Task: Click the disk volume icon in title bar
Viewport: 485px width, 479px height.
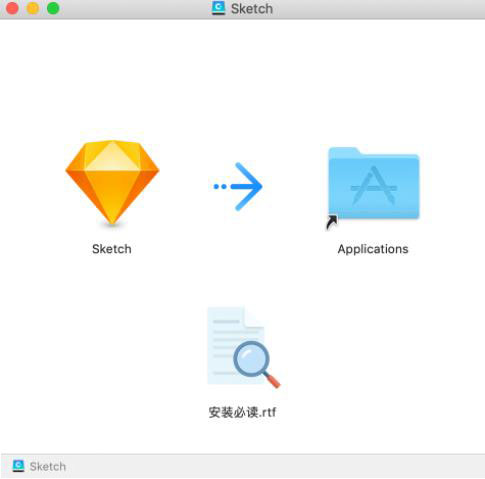Action: [218, 8]
